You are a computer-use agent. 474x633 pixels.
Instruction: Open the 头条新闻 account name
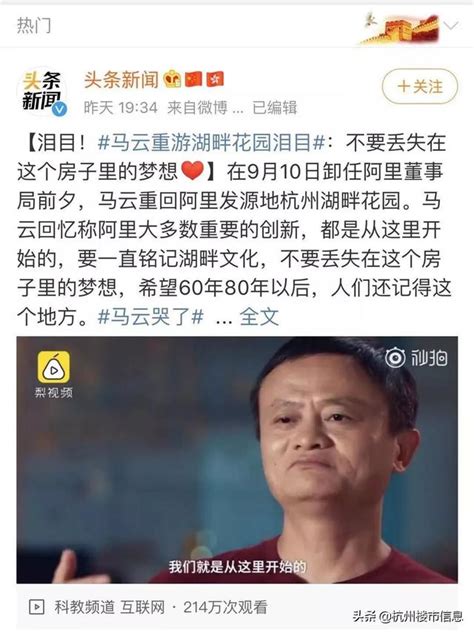[121, 79]
